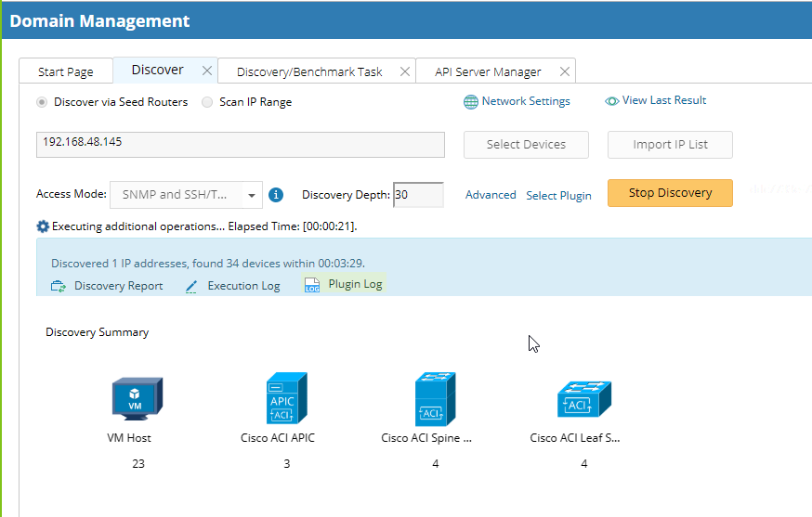Click the Access Mode info icon
Screen dimensions: 812x517
point(276,195)
